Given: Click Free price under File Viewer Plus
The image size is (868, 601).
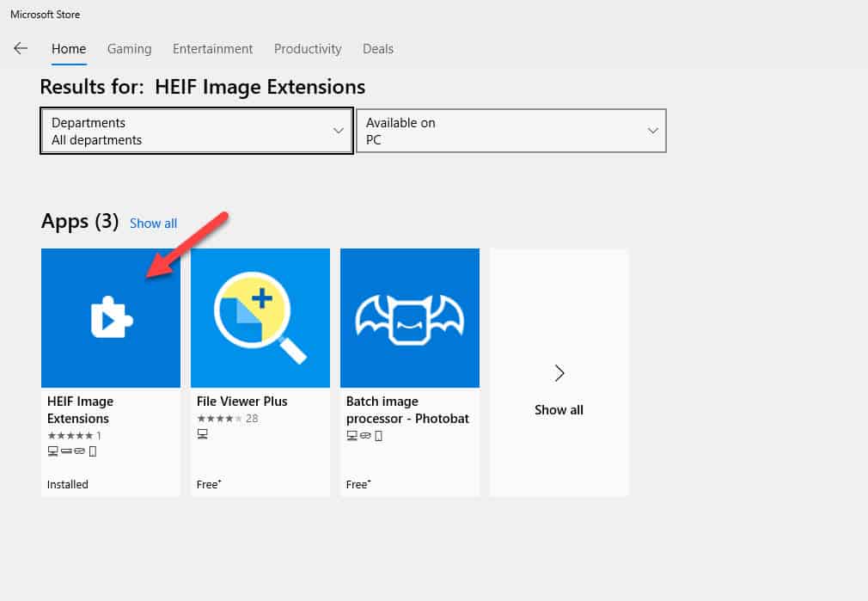Looking at the screenshot, I should [x=209, y=484].
